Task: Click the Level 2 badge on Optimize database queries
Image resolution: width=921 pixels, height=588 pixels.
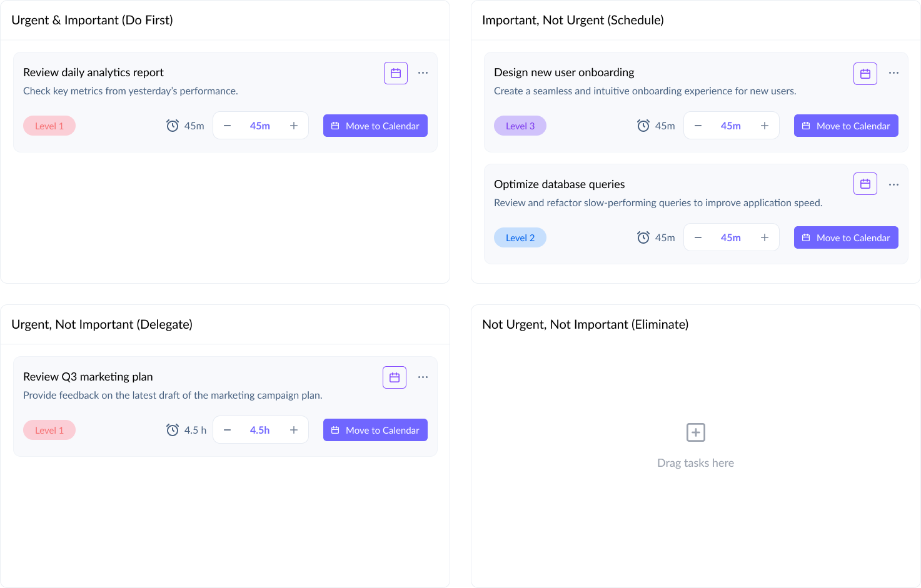Action: coord(520,237)
